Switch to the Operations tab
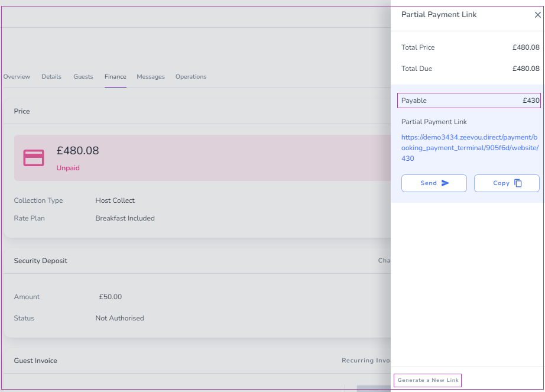 (x=191, y=76)
